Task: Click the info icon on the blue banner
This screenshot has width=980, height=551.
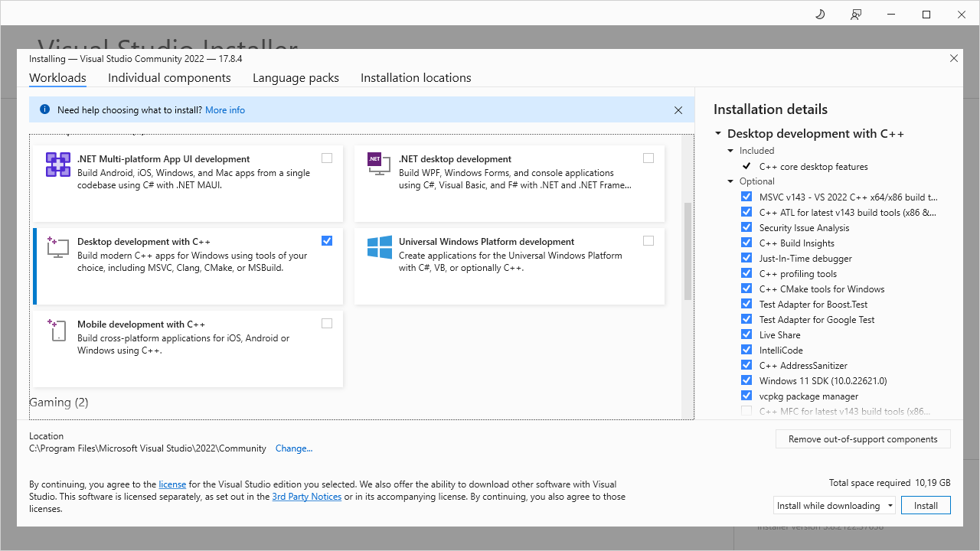Action: [x=44, y=109]
